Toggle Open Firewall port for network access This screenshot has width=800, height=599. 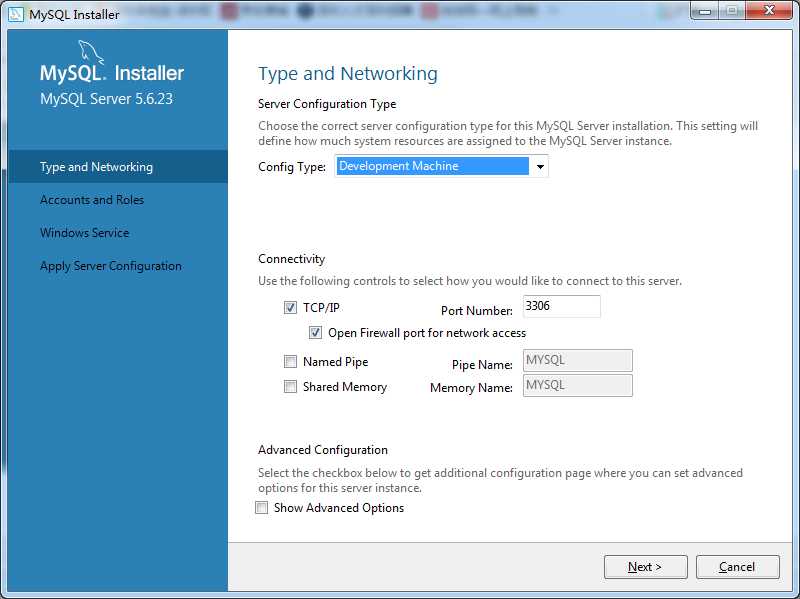point(315,333)
